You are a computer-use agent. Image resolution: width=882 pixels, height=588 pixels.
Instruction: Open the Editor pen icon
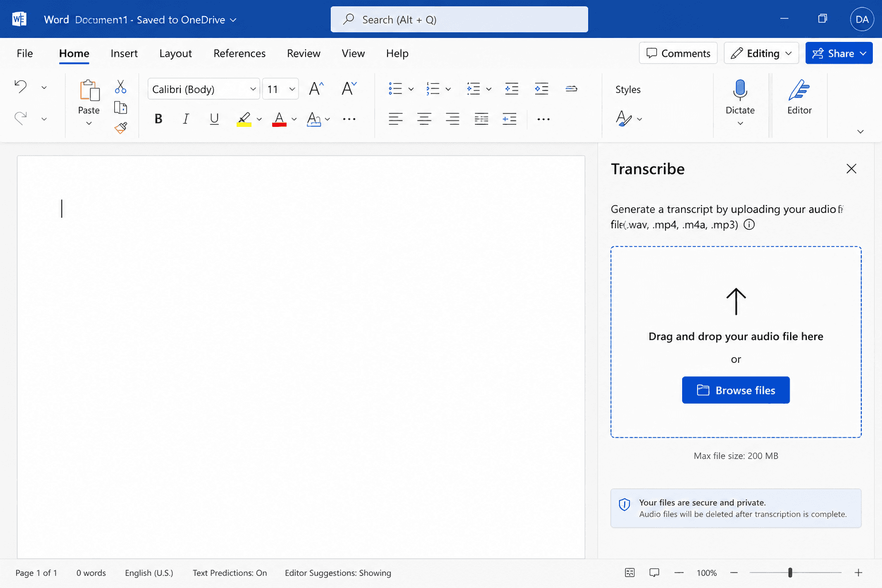point(799,90)
